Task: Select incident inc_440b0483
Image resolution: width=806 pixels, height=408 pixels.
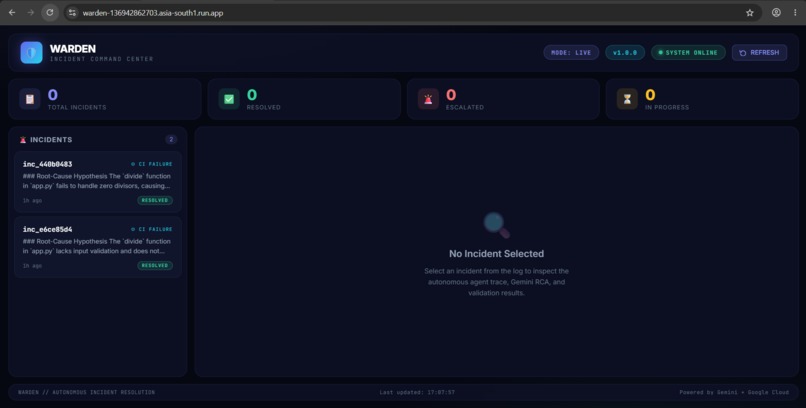Action: pyautogui.click(x=98, y=182)
